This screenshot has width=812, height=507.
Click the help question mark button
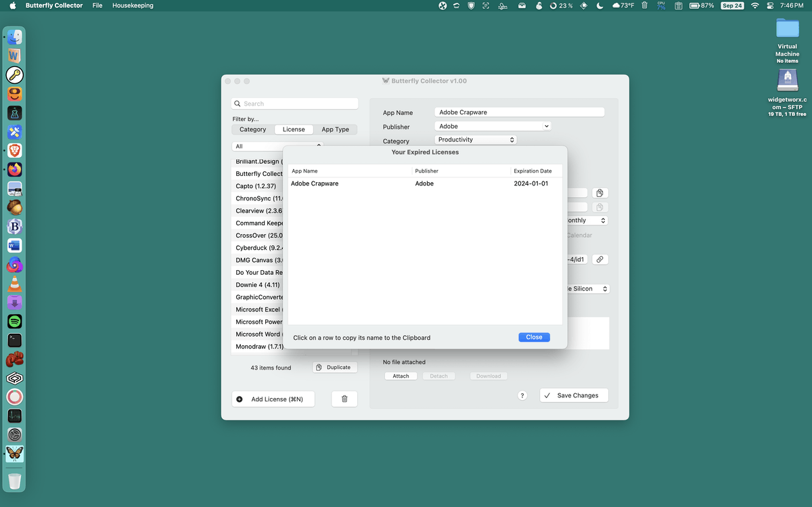(522, 395)
